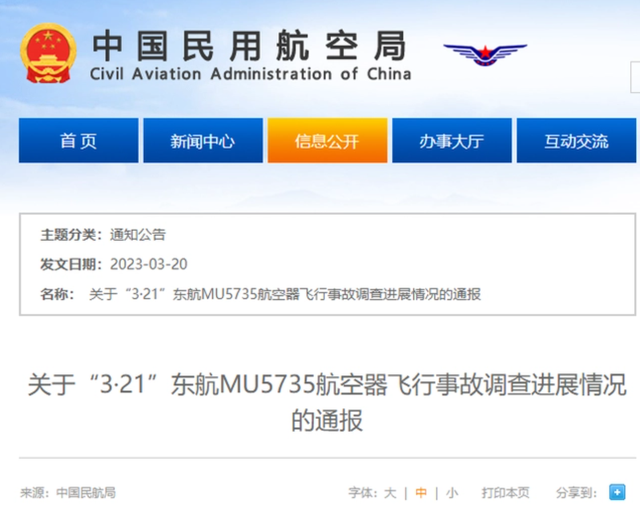Screen dimensions: 640x523
Task: Set font size to 中 (medium)
Action: pos(421,493)
